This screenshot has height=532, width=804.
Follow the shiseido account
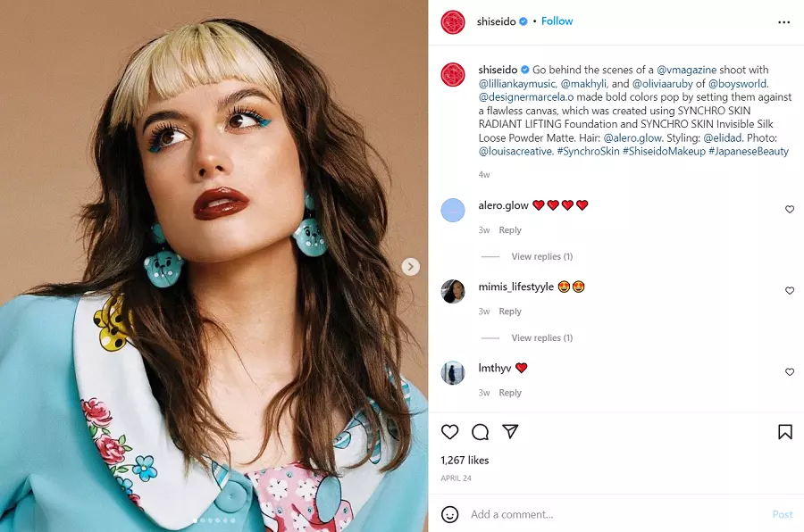click(557, 21)
